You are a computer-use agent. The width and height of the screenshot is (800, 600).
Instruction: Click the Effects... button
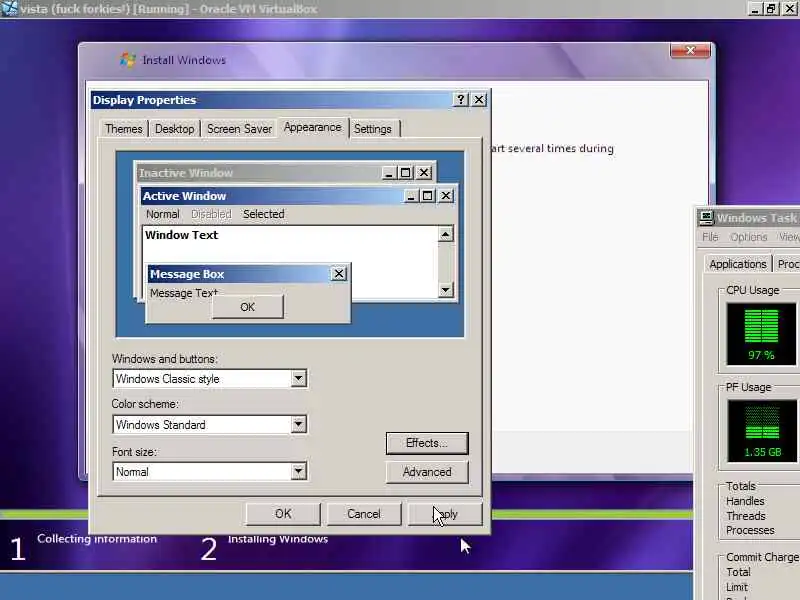tap(427, 443)
